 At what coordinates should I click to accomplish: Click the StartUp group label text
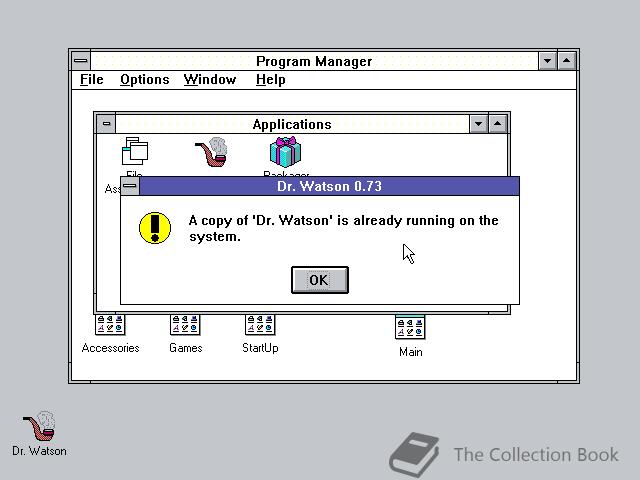point(260,348)
